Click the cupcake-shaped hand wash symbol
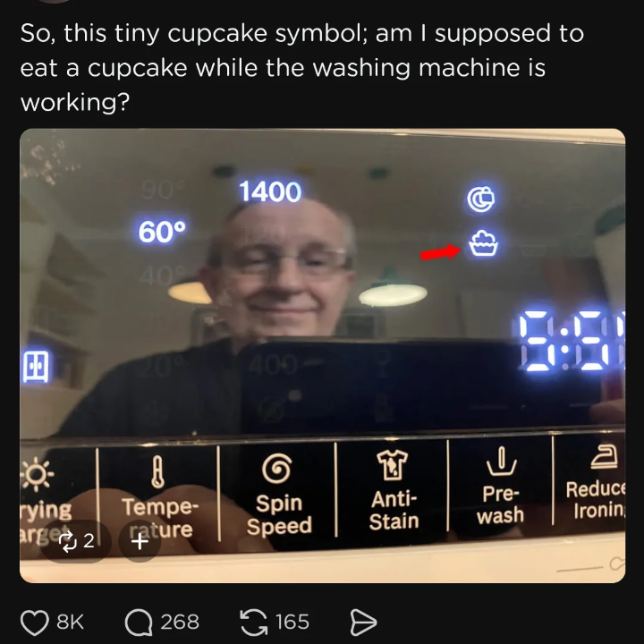644x644 pixels. pos(483,242)
